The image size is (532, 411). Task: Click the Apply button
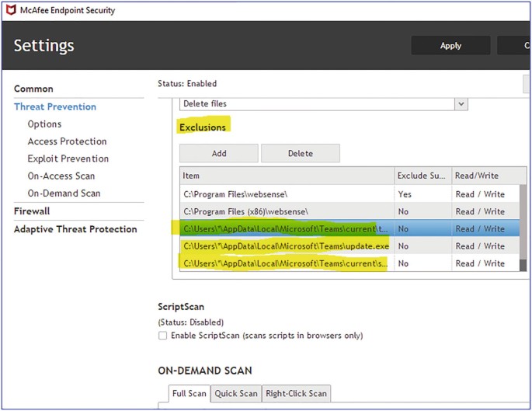(x=450, y=46)
